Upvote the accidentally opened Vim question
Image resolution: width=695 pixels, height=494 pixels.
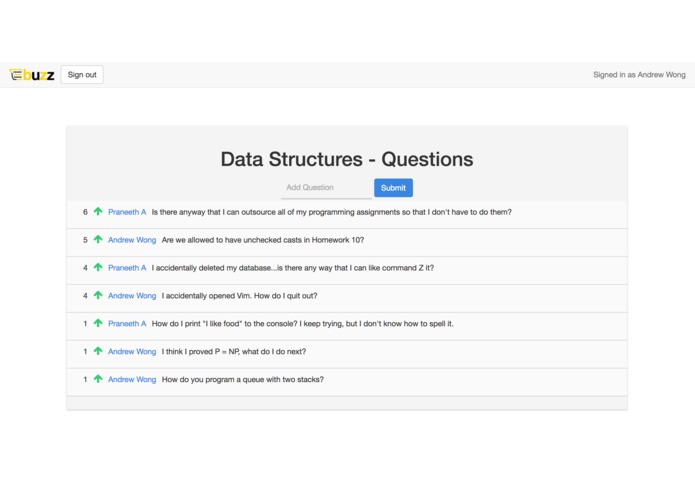(98, 295)
